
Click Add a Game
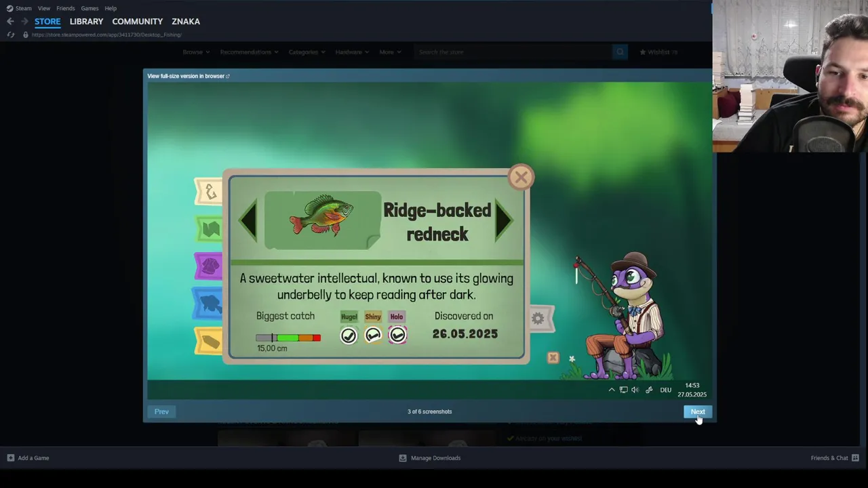[x=33, y=458]
